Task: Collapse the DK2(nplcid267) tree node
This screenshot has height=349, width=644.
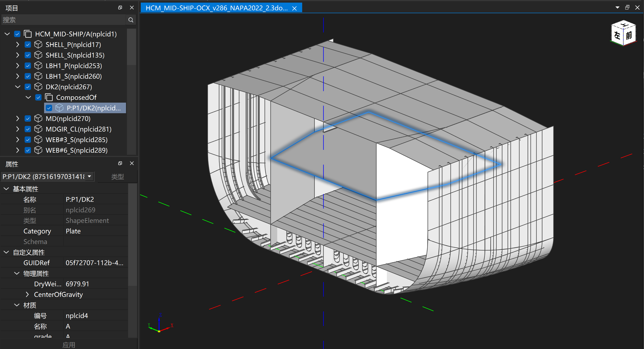Action: point(18,87)
